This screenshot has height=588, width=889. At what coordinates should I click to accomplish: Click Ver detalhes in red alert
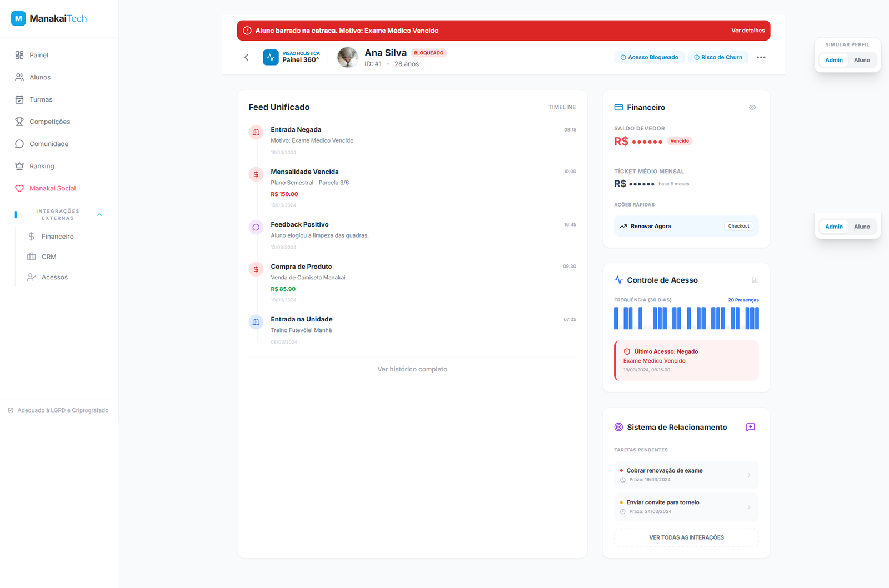(x=747, y=31)
